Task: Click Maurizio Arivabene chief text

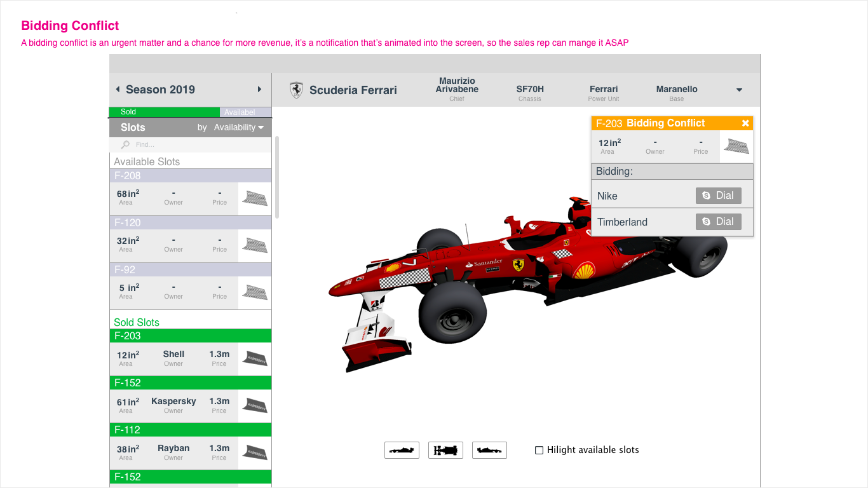Action: click(457, 85)
